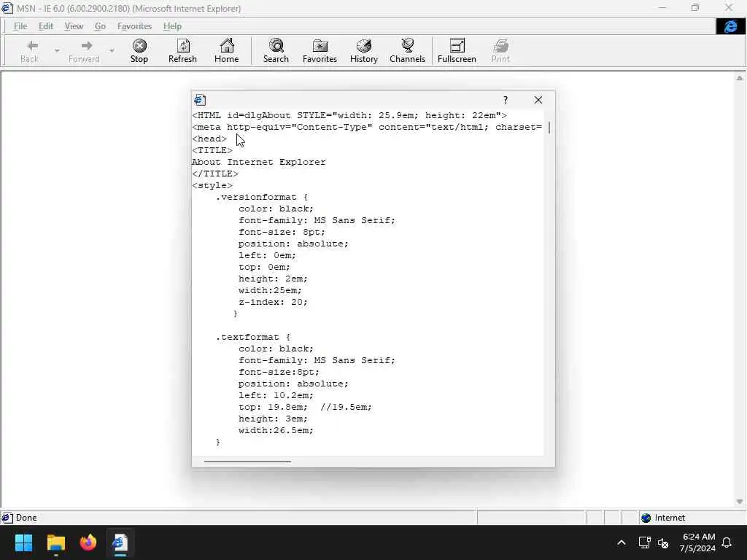The width and height of the screenshot is (747, 560).
Task: Click the Print toolbar button
Action: [500, 51]
